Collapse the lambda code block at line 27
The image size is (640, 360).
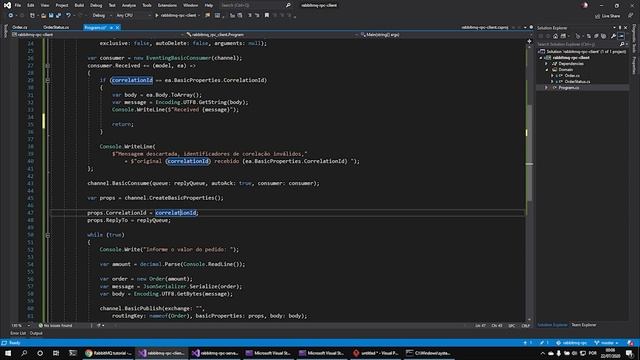point(48,65)
